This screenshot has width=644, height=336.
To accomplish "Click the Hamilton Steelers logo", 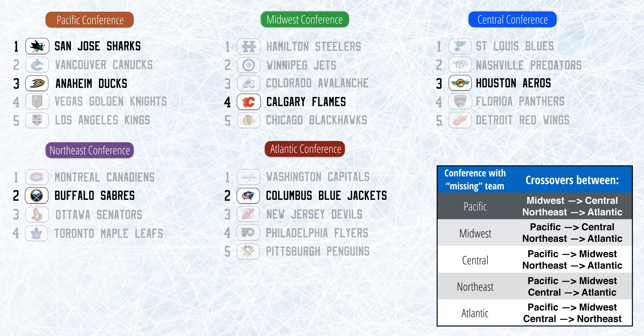I will (249, 46).
